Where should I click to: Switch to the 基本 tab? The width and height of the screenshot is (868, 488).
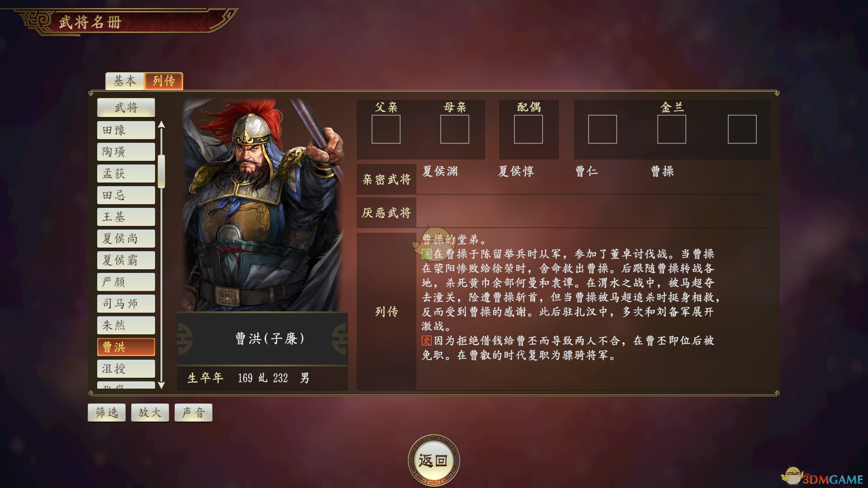coord(125,81)
